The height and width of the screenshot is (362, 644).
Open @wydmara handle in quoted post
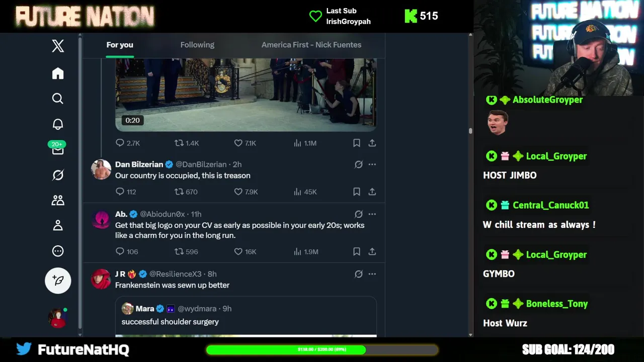[197, 309]
